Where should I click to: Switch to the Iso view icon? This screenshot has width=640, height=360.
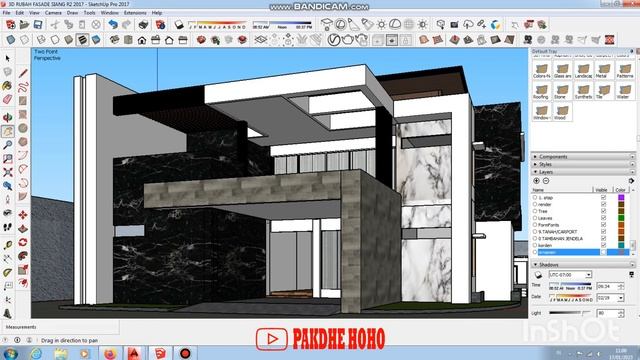pos(114,40)
